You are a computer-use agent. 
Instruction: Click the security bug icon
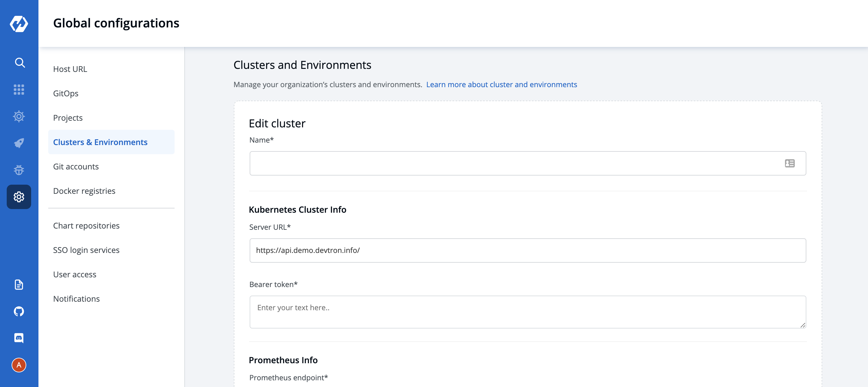pyautogui.click(x=19, y=170)
